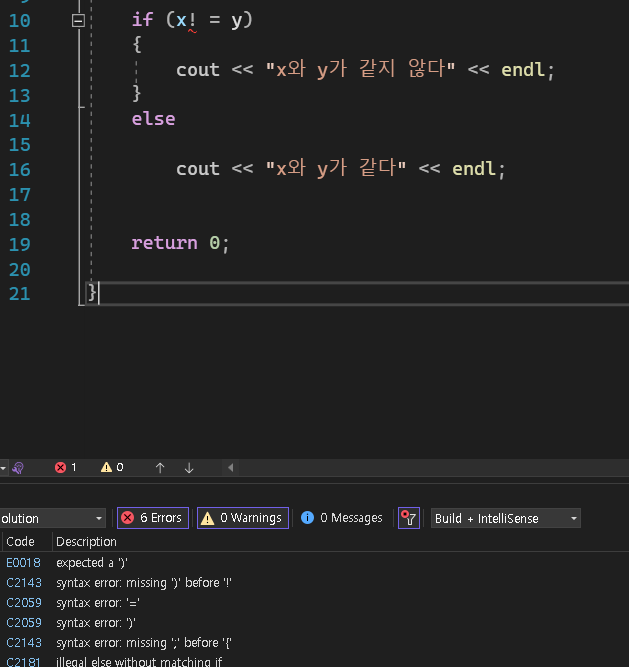Click the horizontal scrollbar left arrow

(231, 467)
